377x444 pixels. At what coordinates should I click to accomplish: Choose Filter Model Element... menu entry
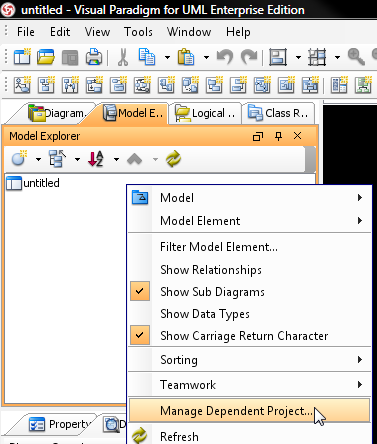pyautogui.click(x=250, y=247)
